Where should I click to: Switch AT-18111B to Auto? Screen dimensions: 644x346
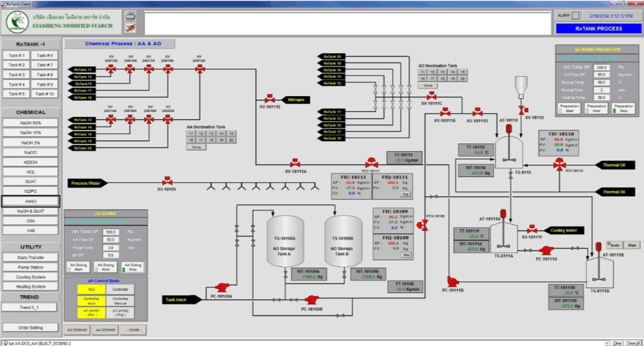pyautogui.click(x=614, y=245)
